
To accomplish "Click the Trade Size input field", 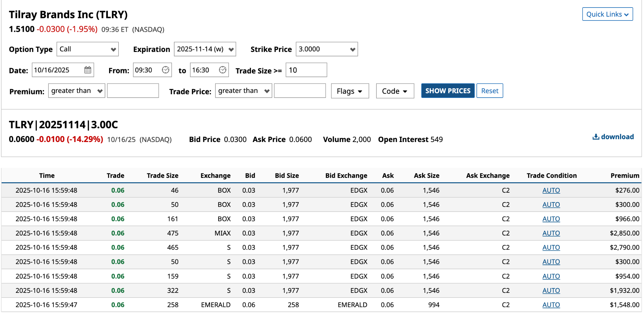I will 306,70.
